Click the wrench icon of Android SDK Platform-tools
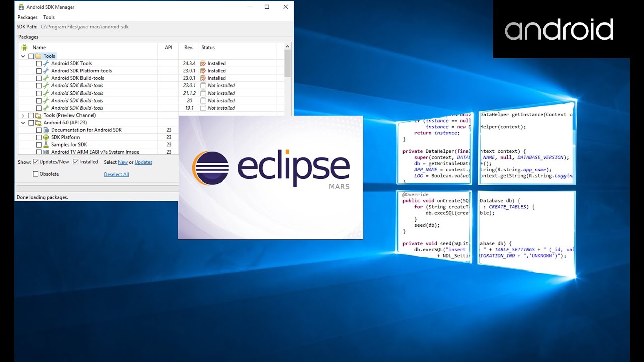 click(46, 71)
